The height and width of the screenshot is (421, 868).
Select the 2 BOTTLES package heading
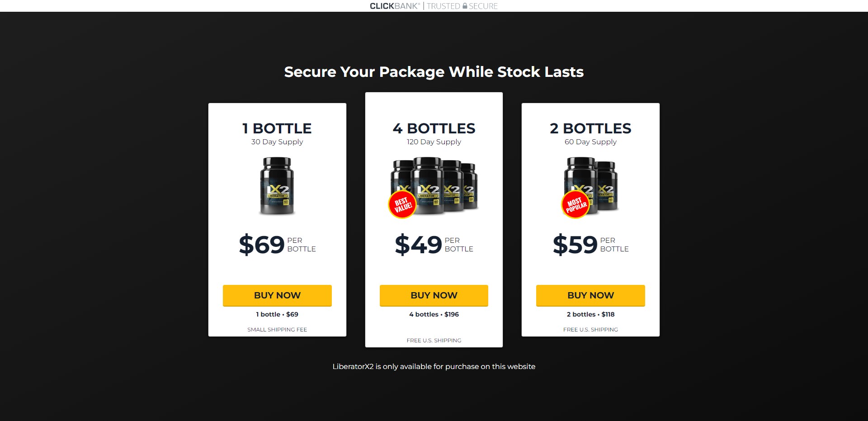pyautogui.click(x=590, y=128)
